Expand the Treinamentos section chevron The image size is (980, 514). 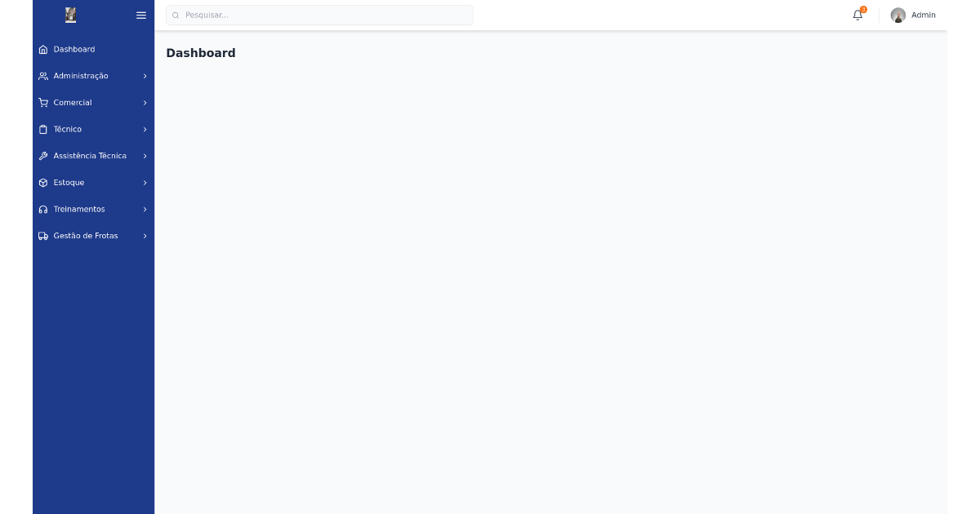[x=145, y=209]
